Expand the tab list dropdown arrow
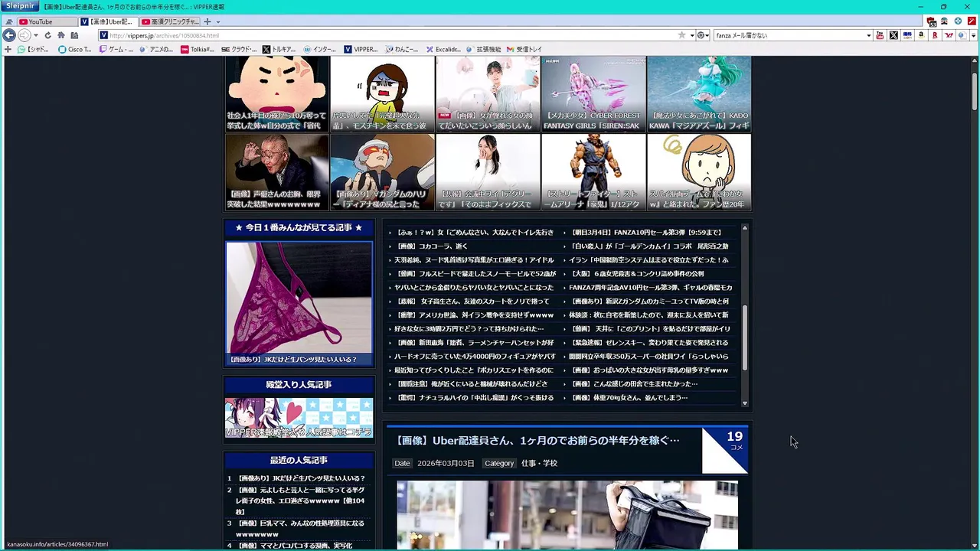Image resolution: width=980 pixels, height=551 pixels. 218,21
